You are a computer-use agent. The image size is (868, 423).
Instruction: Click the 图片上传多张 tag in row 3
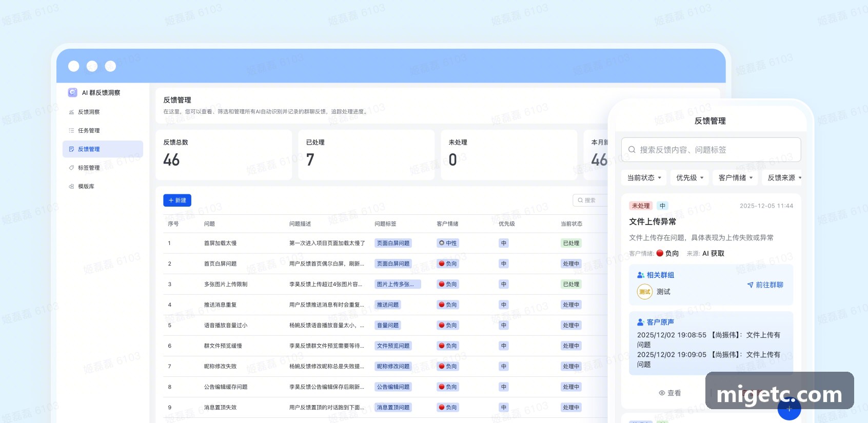398,284
